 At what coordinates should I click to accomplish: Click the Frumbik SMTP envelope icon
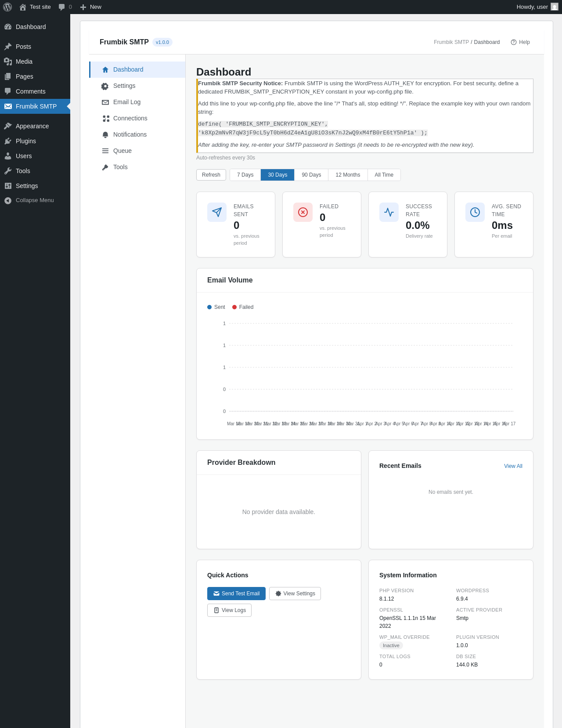pos(8,106)
